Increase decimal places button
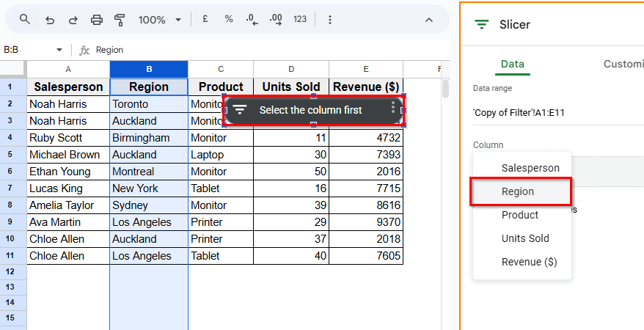The image size is (644, 330). coord(276,20)
